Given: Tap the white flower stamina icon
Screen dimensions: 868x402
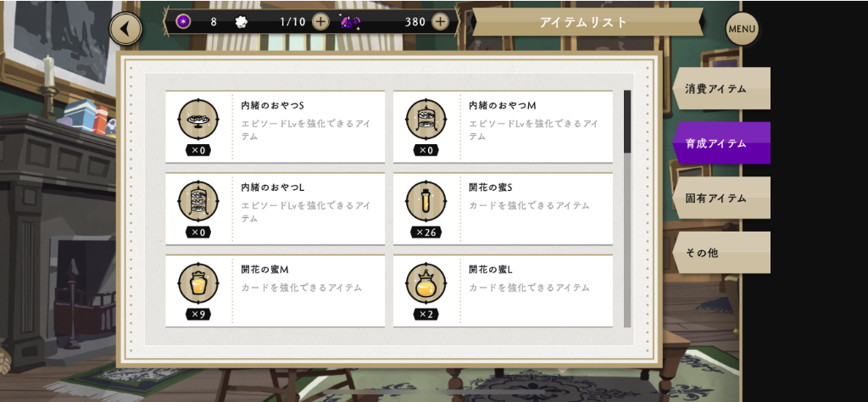Looking at the screenshot, I should [240, 22].
